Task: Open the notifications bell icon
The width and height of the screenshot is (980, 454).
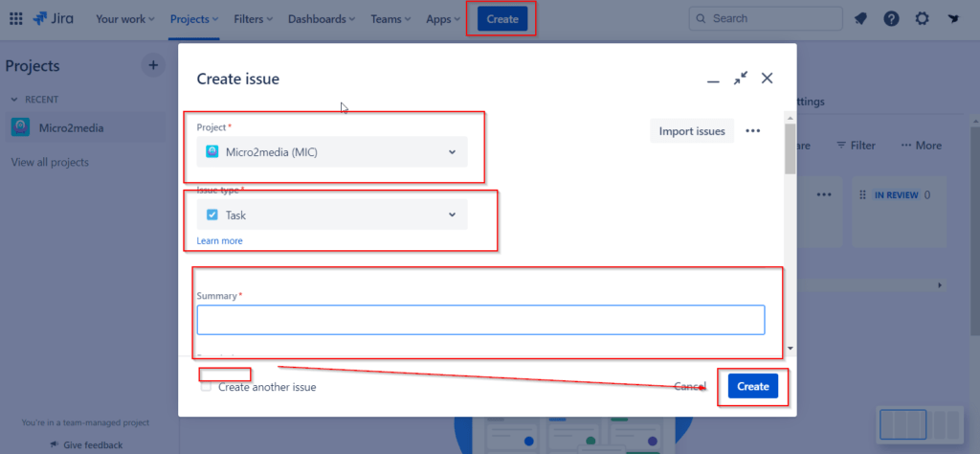Action: 860,19
